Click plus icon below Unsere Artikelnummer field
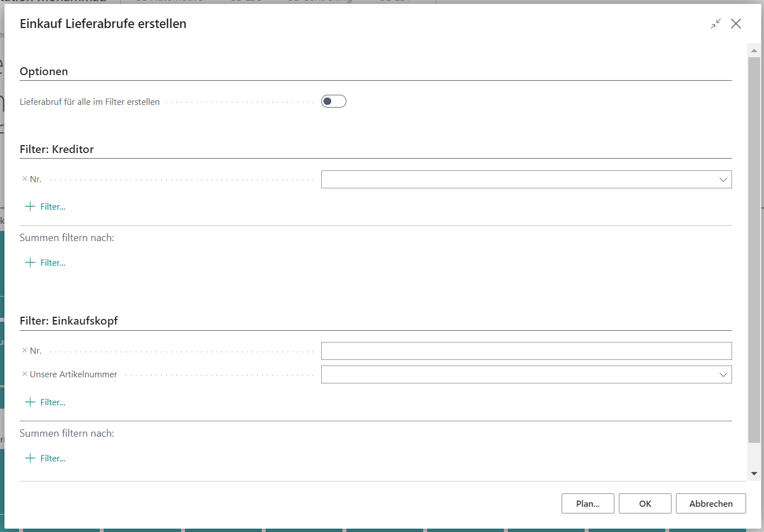This screenshot has height=532, width=764. (30, 403)
